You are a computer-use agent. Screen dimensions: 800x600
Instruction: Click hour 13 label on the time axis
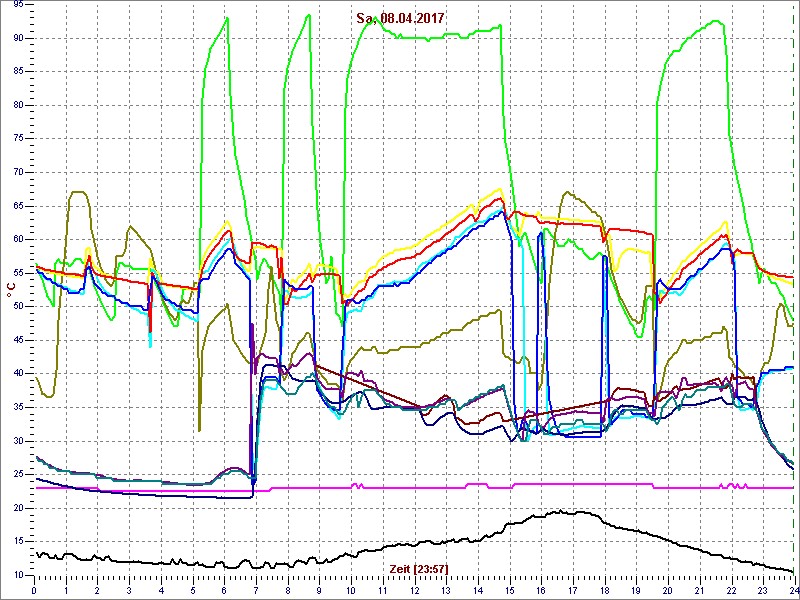446,589
